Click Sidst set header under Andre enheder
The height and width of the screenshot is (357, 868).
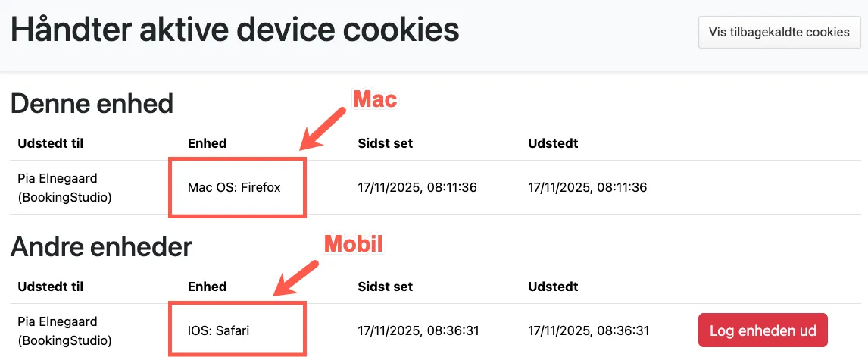tap(386, 287)
